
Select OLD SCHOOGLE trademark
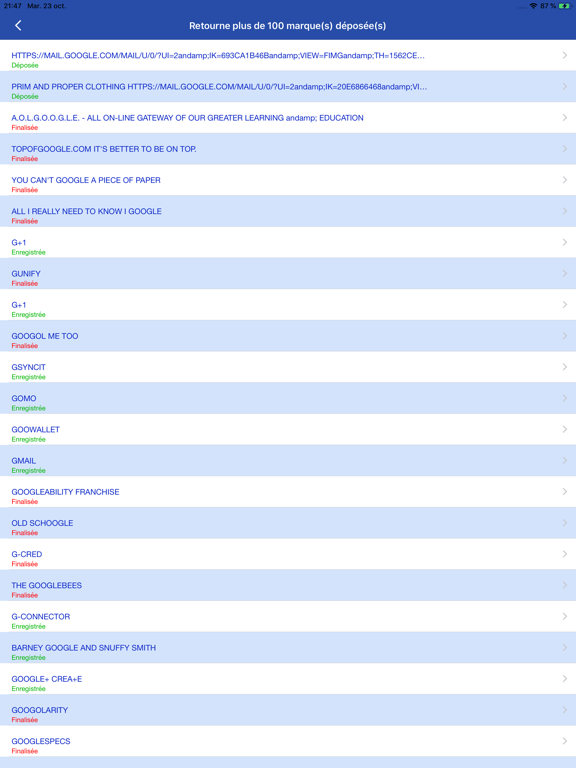[x=288, y=523]
